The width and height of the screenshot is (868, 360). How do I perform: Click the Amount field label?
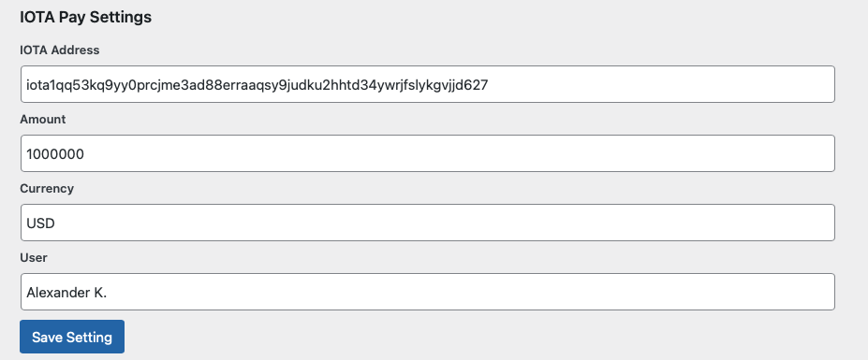pyautogui.click(x=43, y=120)
